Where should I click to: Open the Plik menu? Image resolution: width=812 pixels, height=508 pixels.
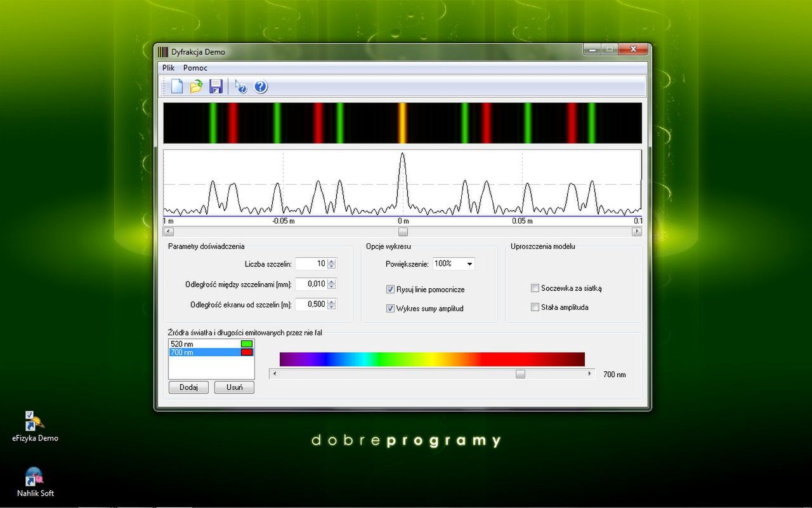[x=168, y=68]
